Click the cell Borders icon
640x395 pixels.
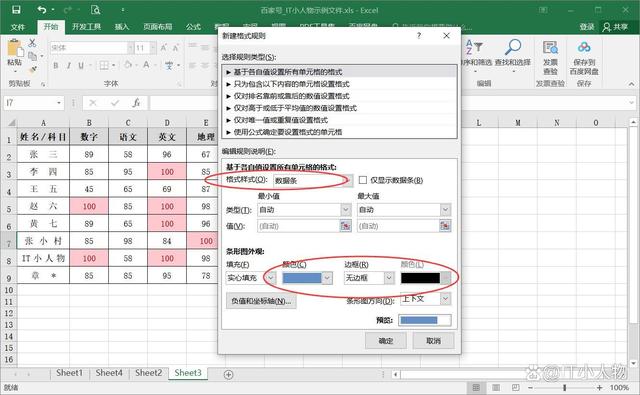pos(104,65)
